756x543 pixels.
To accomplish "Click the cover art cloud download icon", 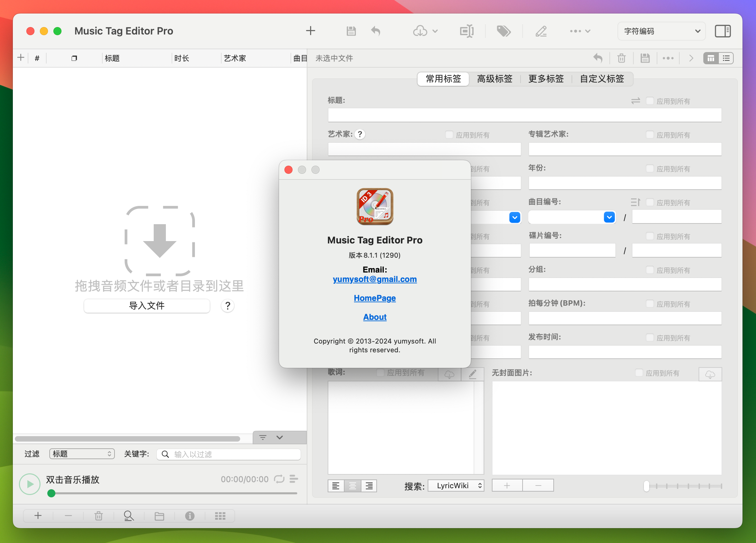I will pos(710,374).
